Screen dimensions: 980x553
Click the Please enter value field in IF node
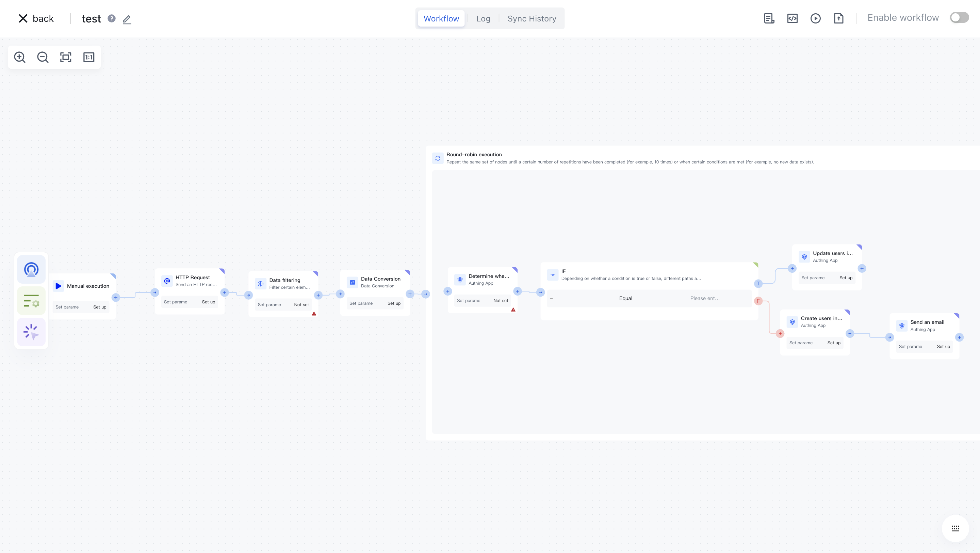point(705,298)
